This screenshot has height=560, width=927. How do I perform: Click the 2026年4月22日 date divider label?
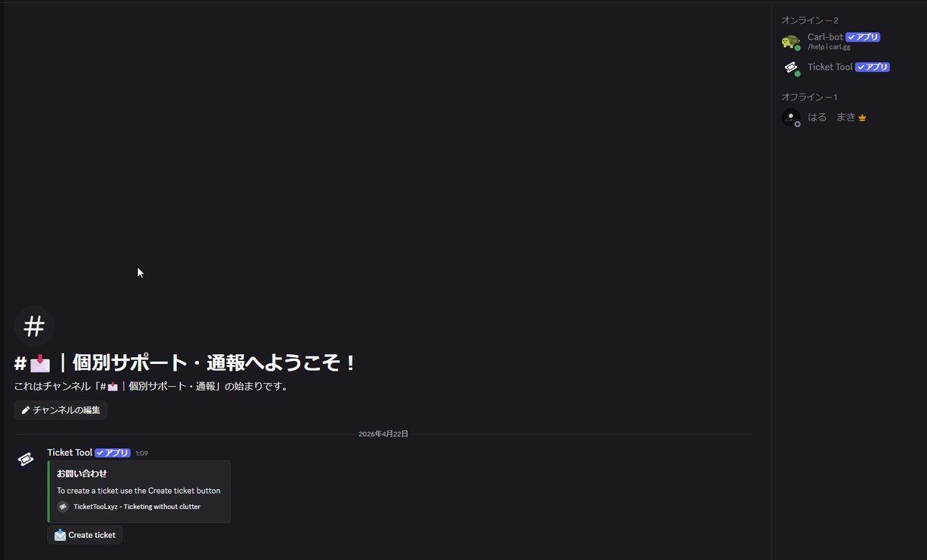tap(384, 434)
